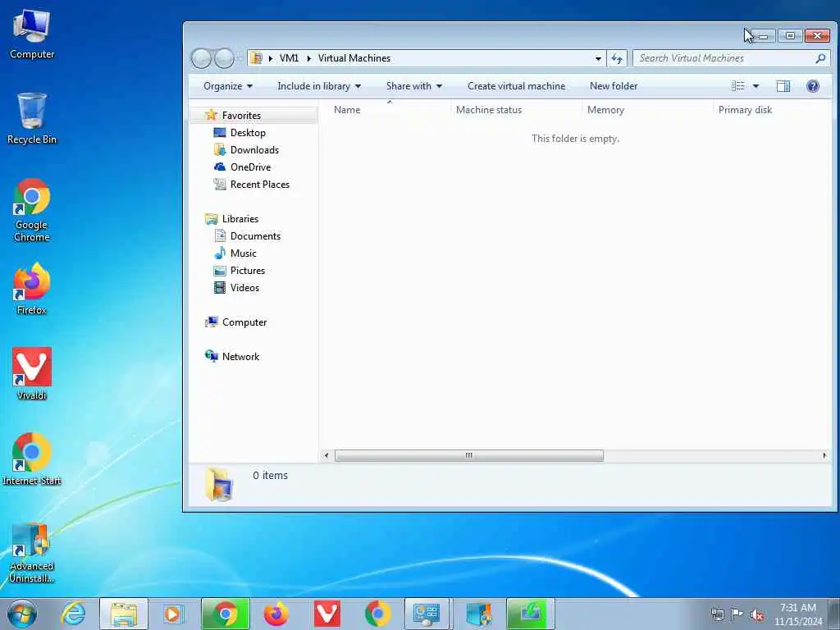Launch Firefox desktop shortcut
Viewport: 840px width, 630px height.
pyautogui.click(x=32, y=290)
